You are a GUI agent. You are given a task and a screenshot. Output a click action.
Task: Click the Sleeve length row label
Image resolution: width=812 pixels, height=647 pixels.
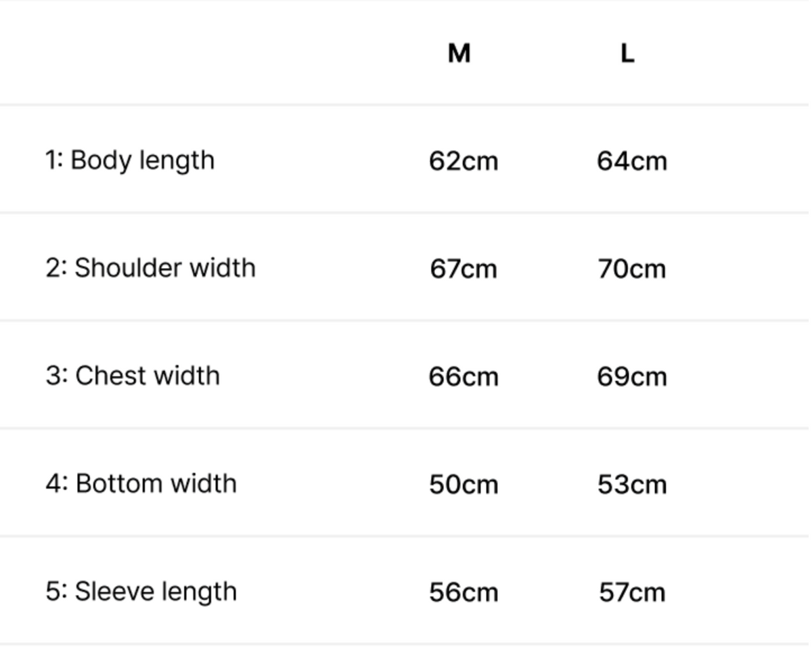pos(141,592)
